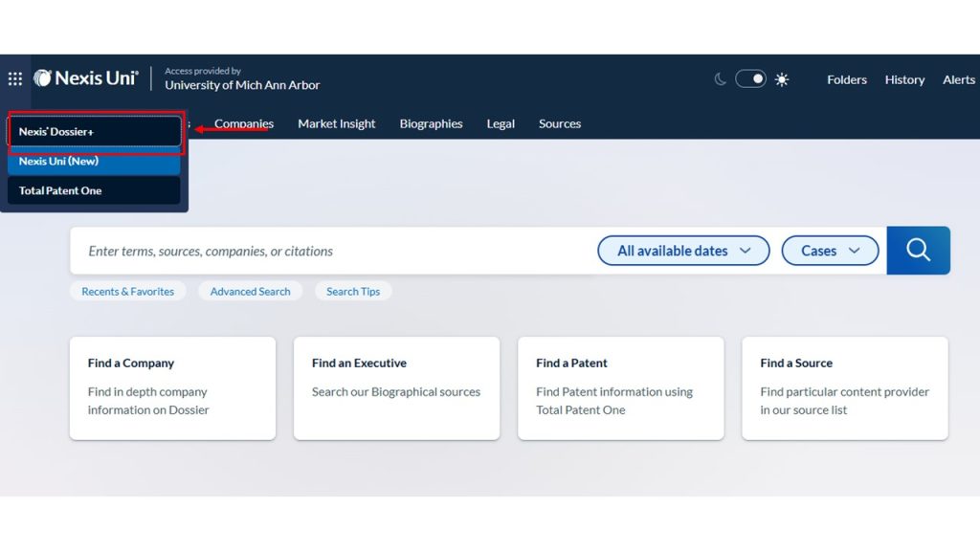Screen dimensions: 980x551
Task: Click the Nexis Uni logo
Action: [x=85, y=78]
